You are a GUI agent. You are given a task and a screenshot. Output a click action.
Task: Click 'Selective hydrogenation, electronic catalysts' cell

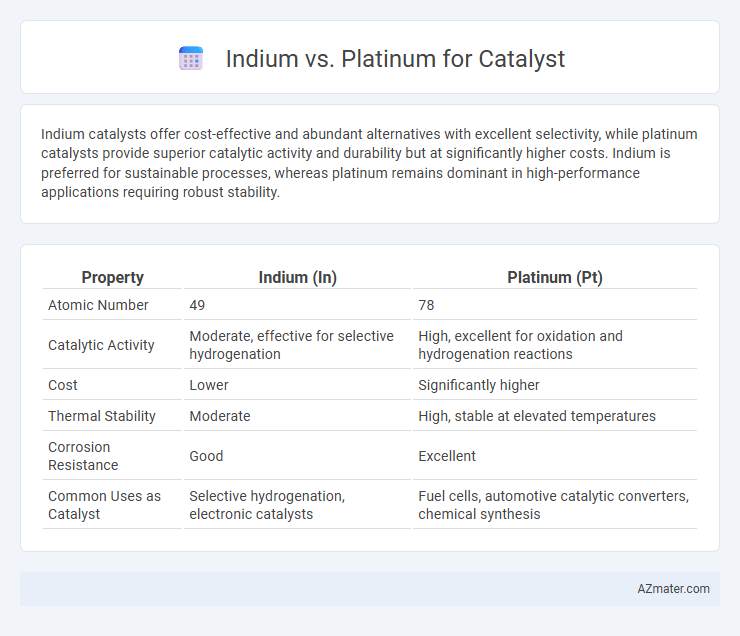[x=267, y=505]
